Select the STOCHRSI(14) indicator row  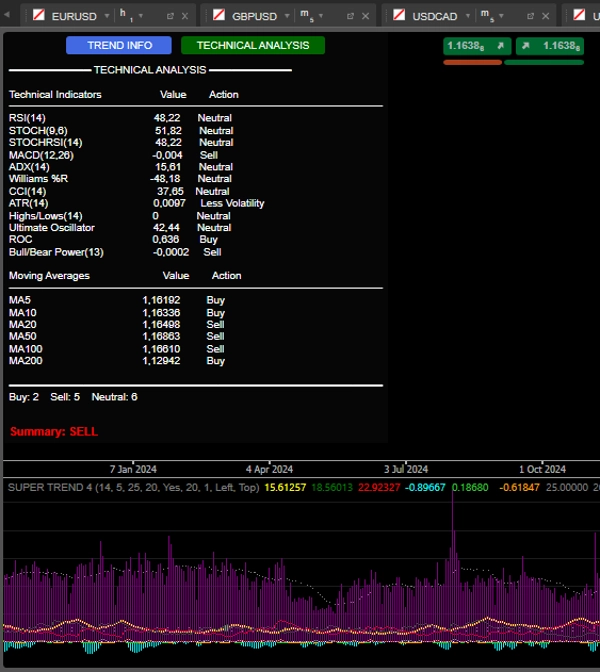point(121,142)
